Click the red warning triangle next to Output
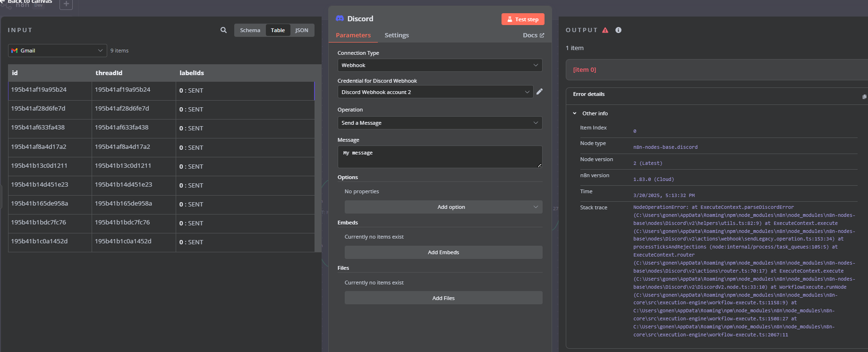This screenshot has width=868, height=352. 605,30
